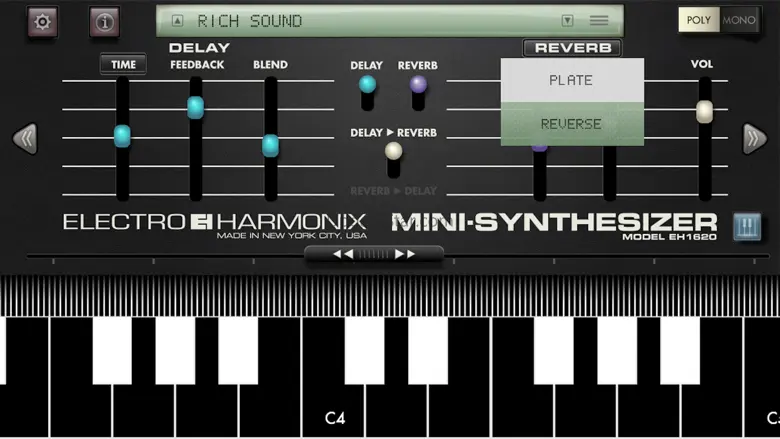Click the BLEND slider knob
The width and height of the screenshot is (780, 439).
click(x=271, y=146)
